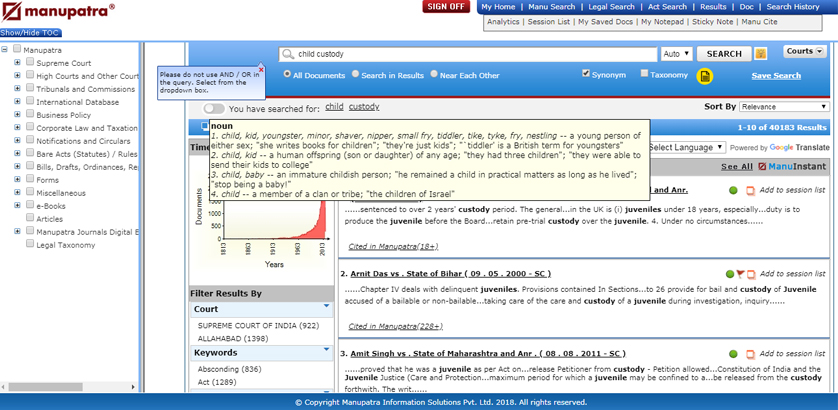Image resolution: width=838 pixels, height=410 pixels.
Task: Check the Legal Taxonomy checkbox
Action: (30, 244)
